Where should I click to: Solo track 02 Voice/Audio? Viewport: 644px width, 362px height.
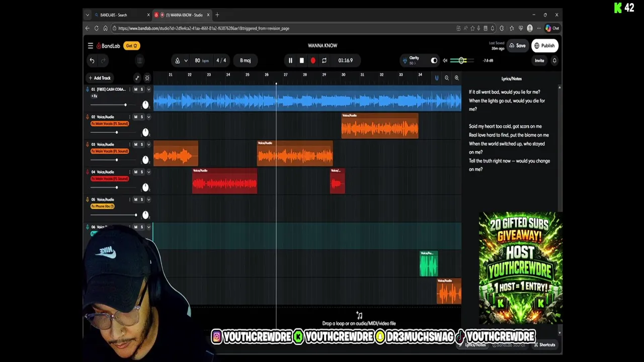(x=141, y=117)
